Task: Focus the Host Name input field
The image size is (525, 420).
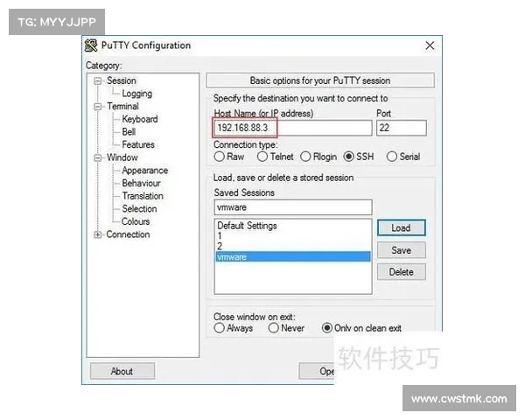Action: pyautogui.click(x=292, y=128)
